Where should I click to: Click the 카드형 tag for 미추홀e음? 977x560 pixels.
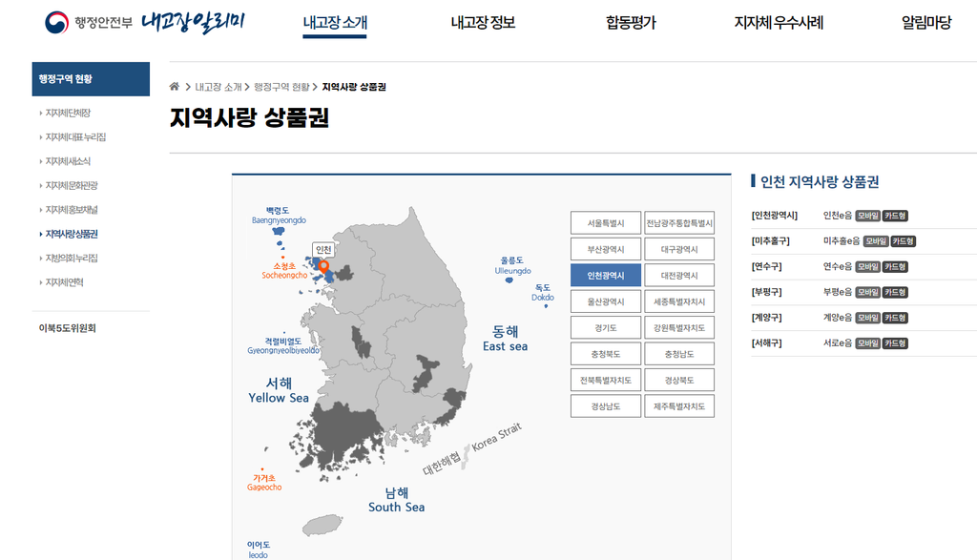903,241
